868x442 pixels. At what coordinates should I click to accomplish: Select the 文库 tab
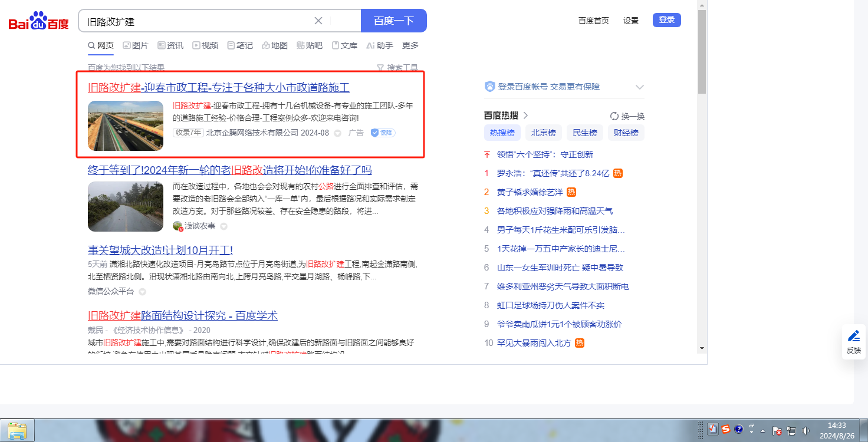[x=344, y=45]
